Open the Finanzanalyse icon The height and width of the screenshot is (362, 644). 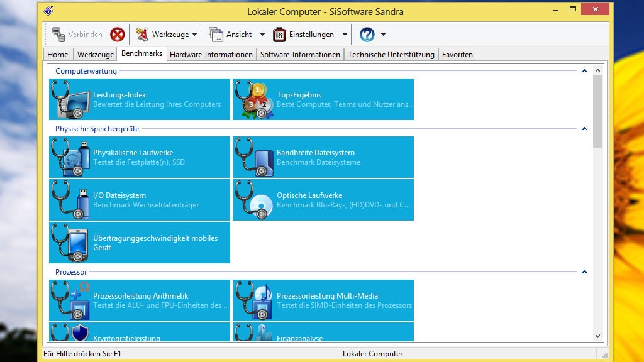click(x=254, y=332)
